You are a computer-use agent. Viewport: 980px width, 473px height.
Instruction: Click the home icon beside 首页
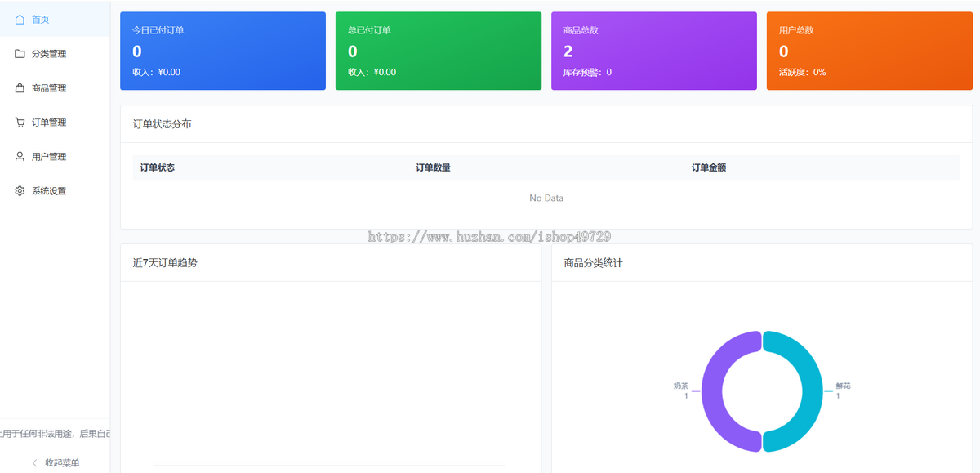tap(20, 20)
